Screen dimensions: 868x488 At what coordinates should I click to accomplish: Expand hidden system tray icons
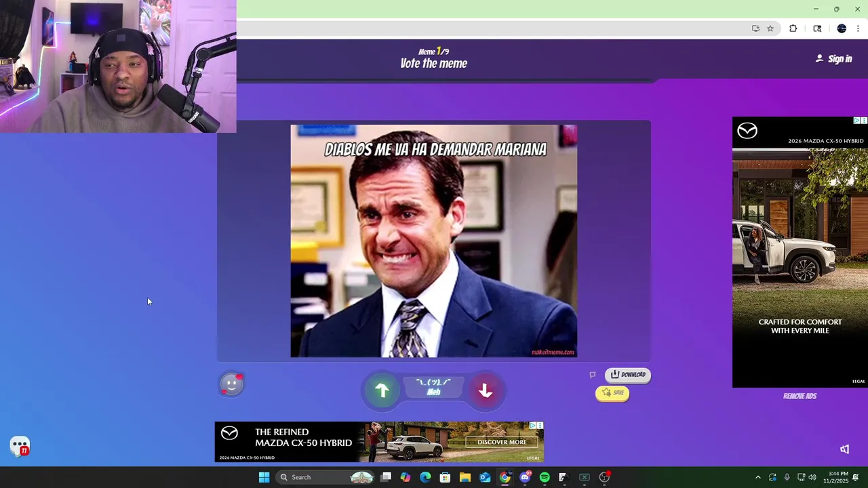point(757,477)
